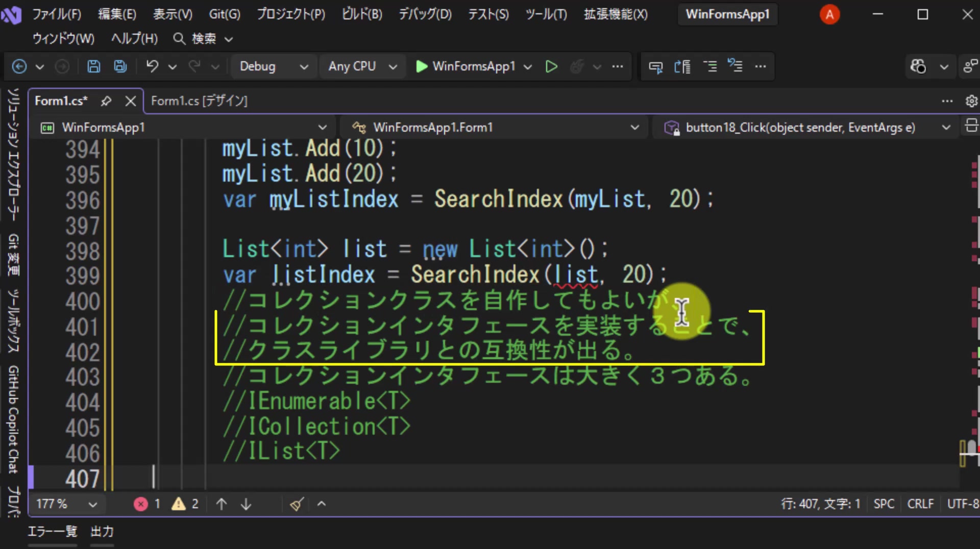Open the GitHub Copilot Chat side tab

tap(14, 419)
